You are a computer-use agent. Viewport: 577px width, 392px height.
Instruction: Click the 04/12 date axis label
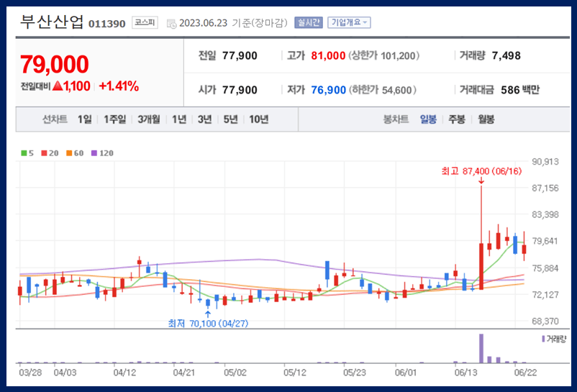(124, 373)
